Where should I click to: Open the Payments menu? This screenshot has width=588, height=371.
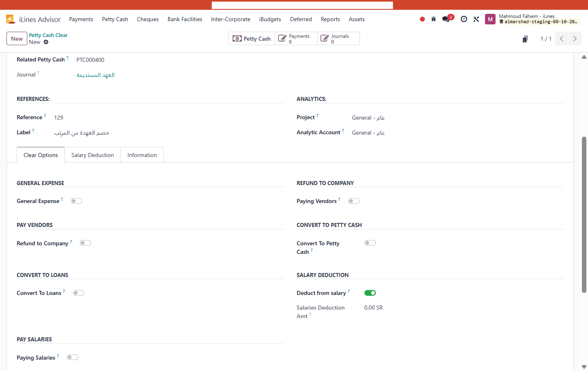click(x=81, y=19)
